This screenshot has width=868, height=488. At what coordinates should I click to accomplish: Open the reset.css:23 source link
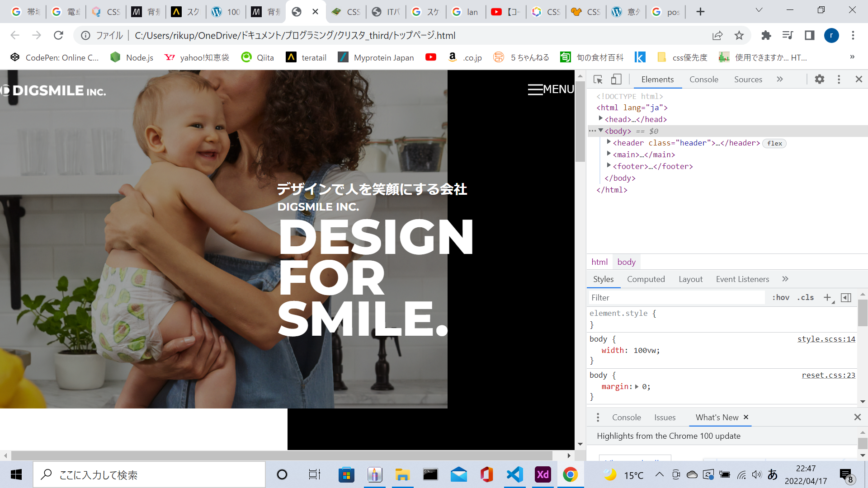[828, 375]
